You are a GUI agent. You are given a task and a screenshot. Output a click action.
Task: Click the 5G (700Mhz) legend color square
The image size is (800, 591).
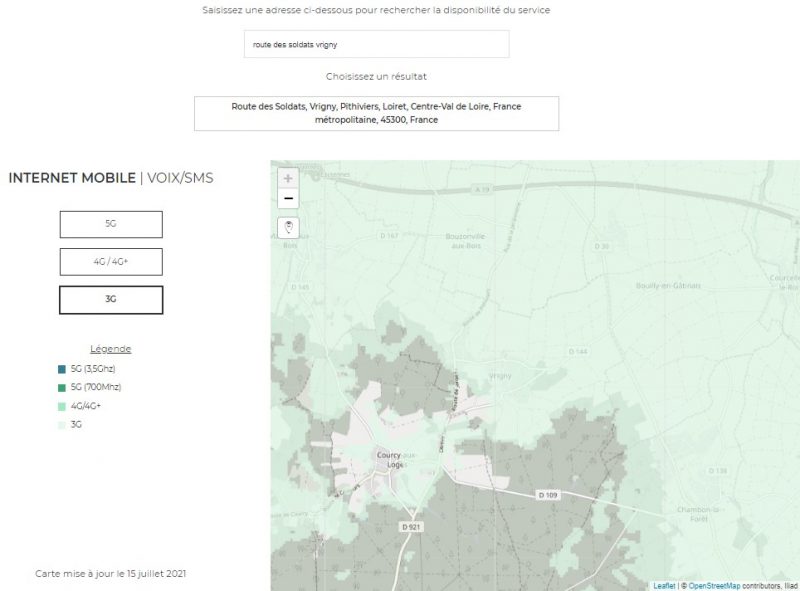tap(62, 387)
